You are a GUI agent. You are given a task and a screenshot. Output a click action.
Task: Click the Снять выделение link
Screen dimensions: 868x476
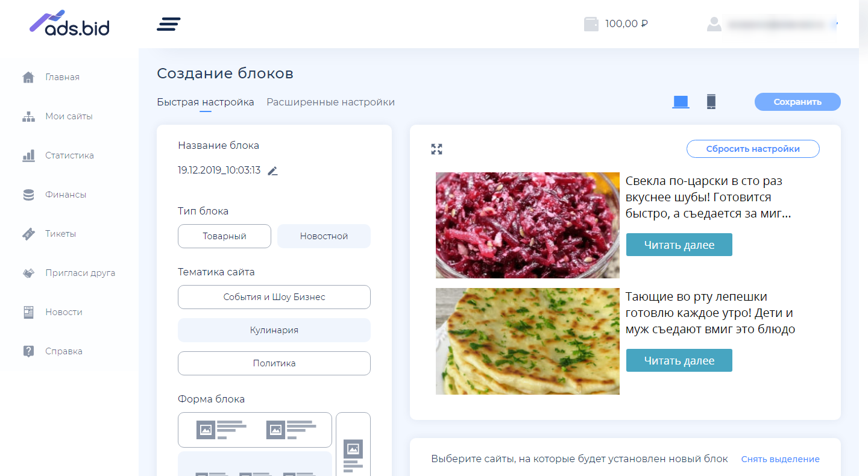point(780,459)
